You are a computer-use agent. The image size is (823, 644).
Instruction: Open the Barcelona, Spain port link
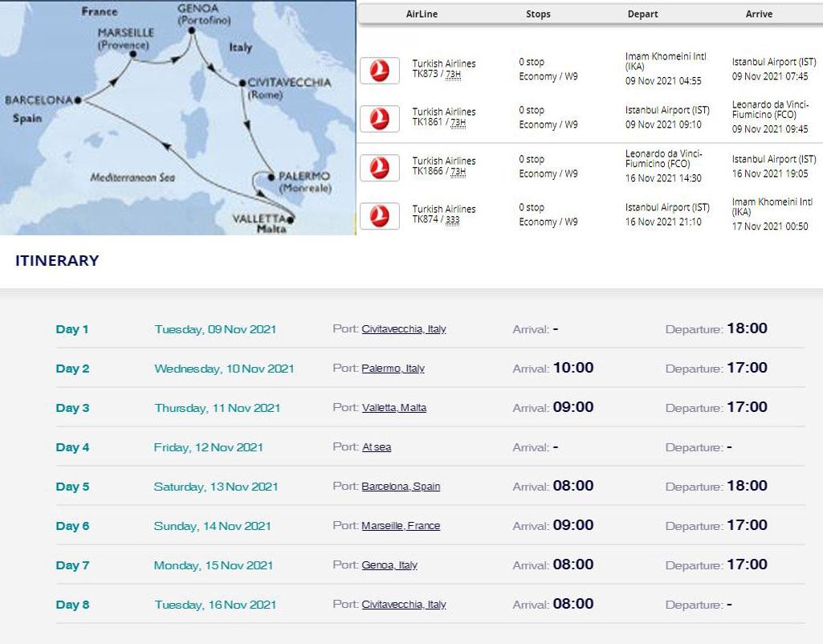pos(401,487)
